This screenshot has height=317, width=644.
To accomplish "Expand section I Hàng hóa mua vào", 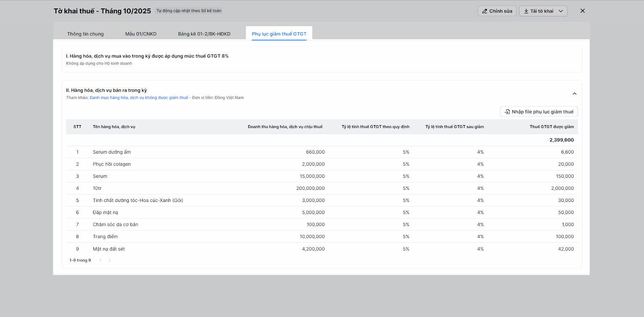I will pos(147,56).
